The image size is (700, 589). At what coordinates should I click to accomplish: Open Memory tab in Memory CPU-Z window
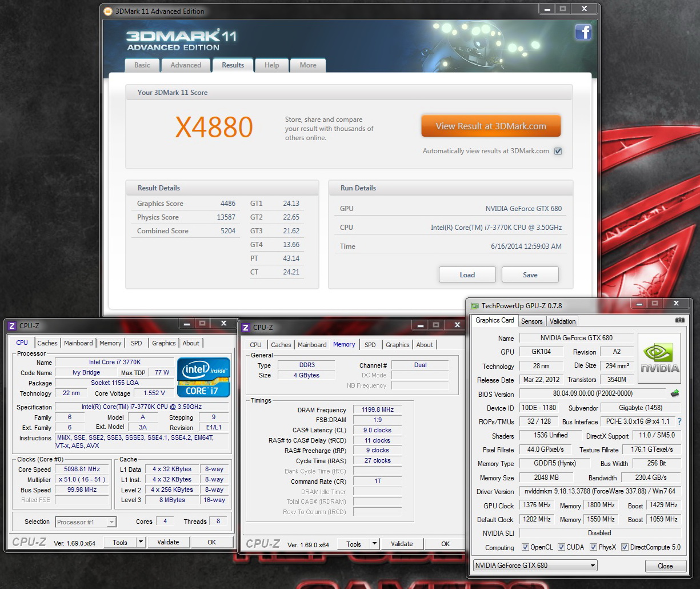[344, 344]
